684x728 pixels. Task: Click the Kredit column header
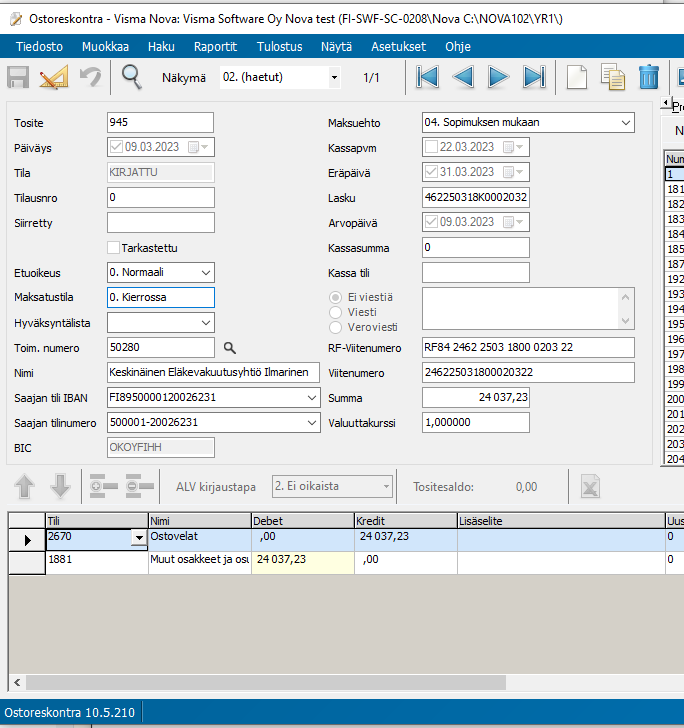point(406,521)
